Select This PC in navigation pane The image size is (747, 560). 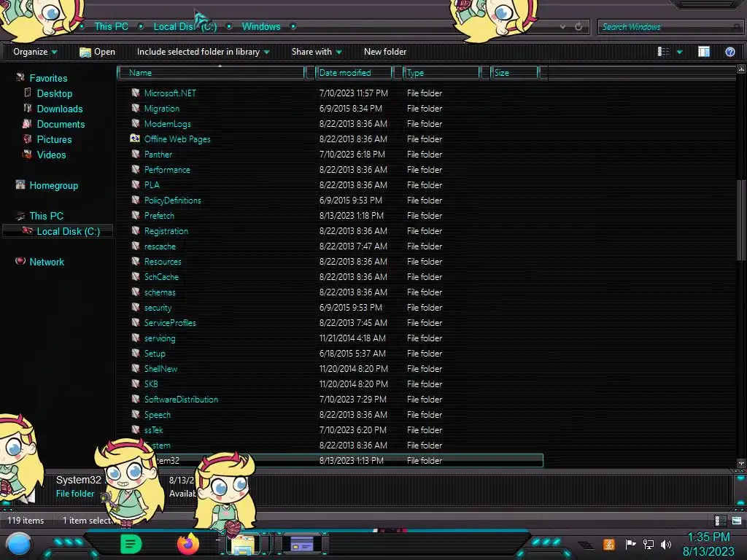point(46,216)
